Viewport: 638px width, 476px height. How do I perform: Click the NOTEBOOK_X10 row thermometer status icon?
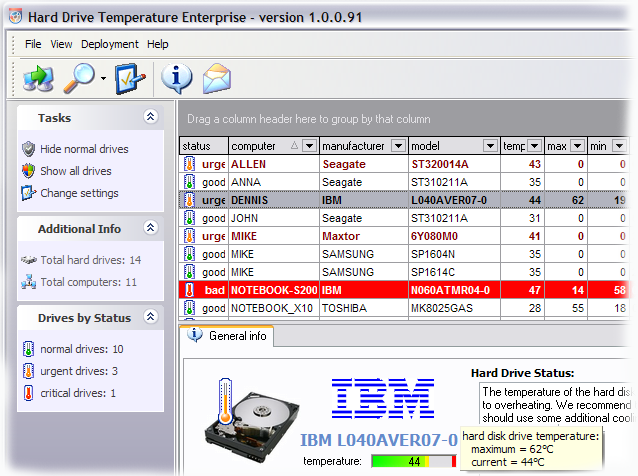click(x=189, y=308)
